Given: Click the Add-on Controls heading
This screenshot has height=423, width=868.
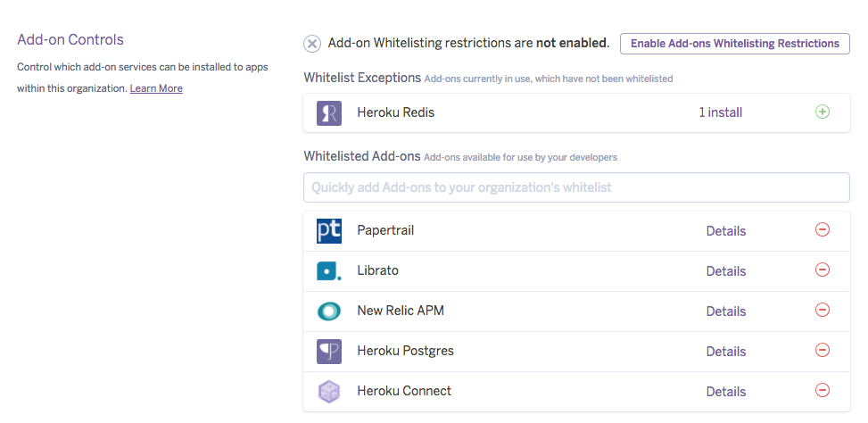Looking at the screenshot, I should 70,39.
